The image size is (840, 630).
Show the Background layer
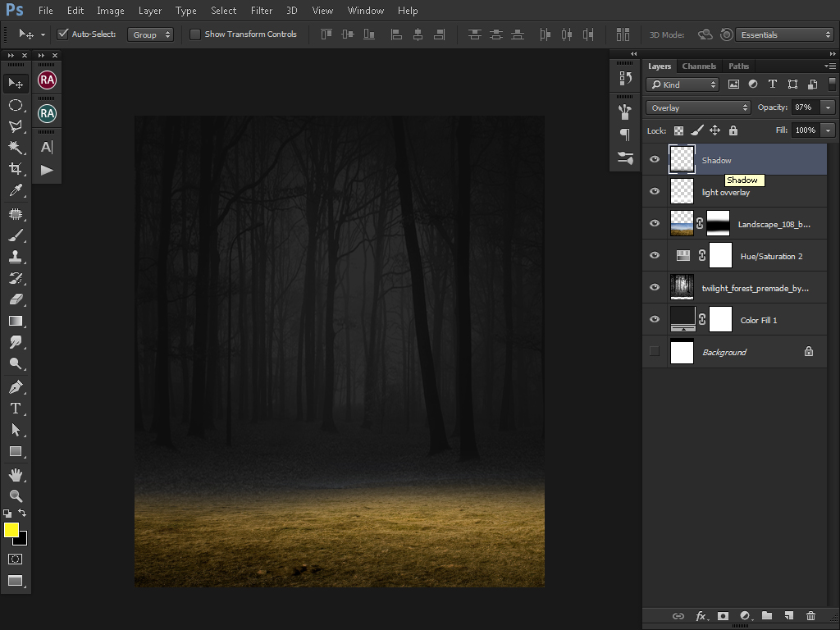(655, 352)
